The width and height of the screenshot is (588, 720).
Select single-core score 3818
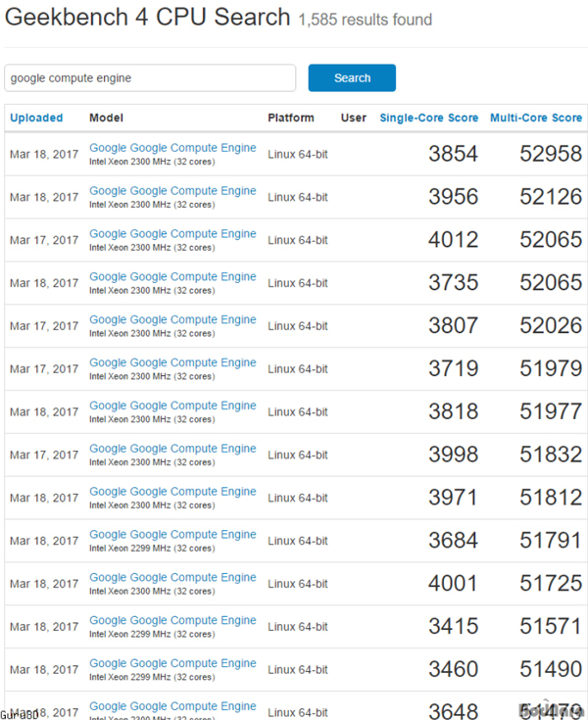click(x=454, y=411)
